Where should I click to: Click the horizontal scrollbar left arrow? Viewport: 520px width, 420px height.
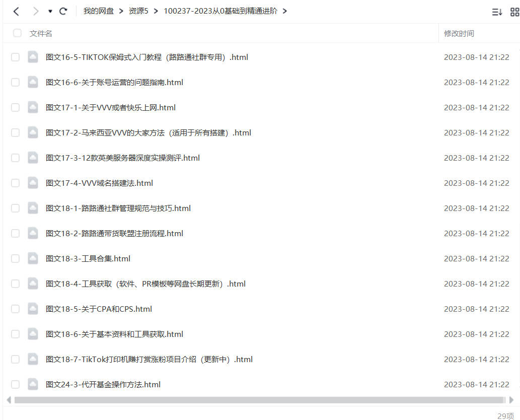tap(9, 400)
